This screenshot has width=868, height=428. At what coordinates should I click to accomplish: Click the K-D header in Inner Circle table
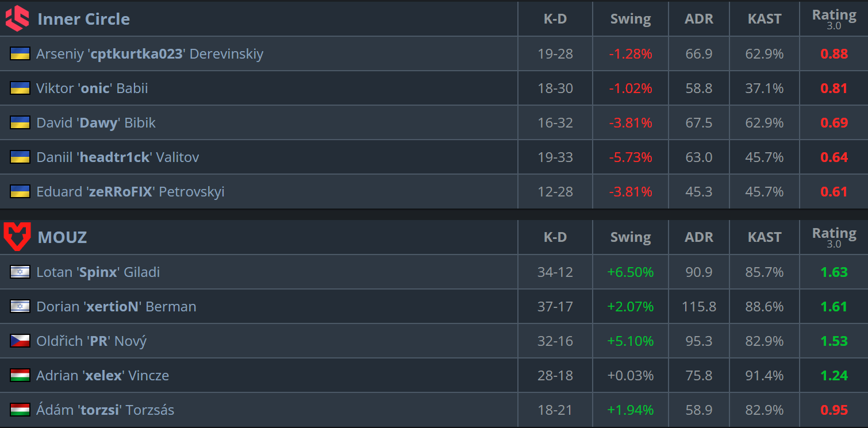555,19
